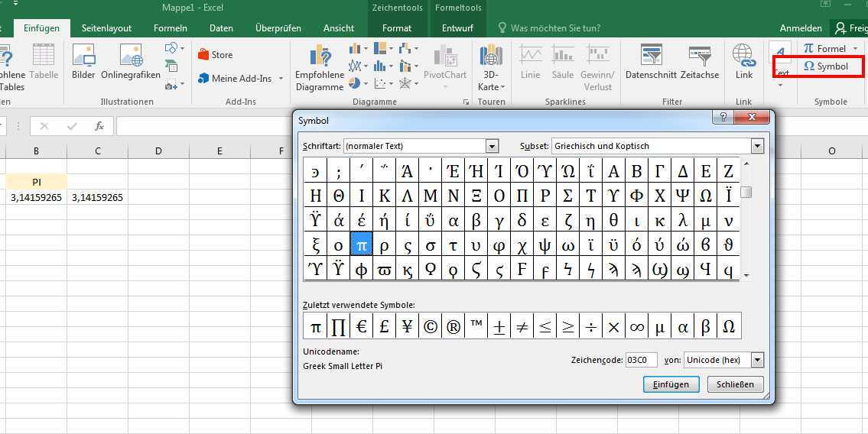
Task: Click the symbol grid scrollbar thumb
Action: pyautogui.click(x=746, y=193)
